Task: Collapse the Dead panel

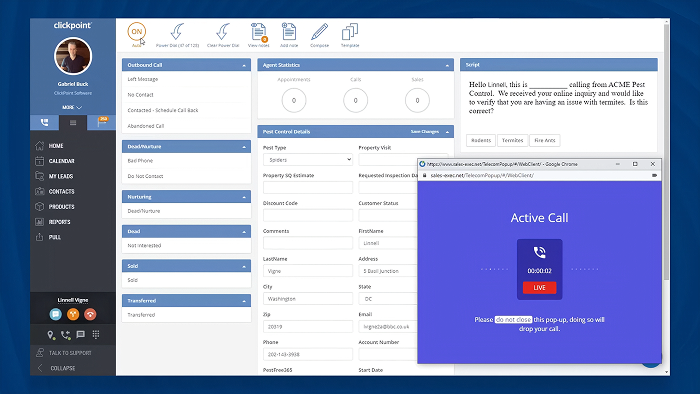Action: [244, 232]
